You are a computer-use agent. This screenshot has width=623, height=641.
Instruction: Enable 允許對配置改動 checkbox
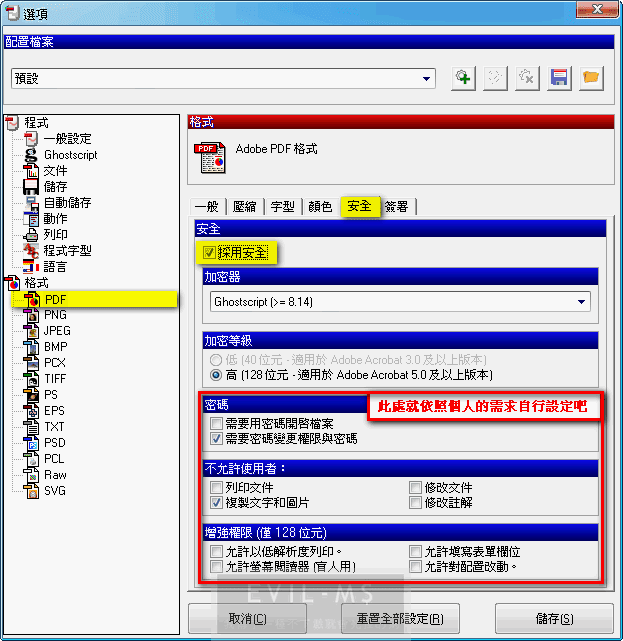click(415, 567)
